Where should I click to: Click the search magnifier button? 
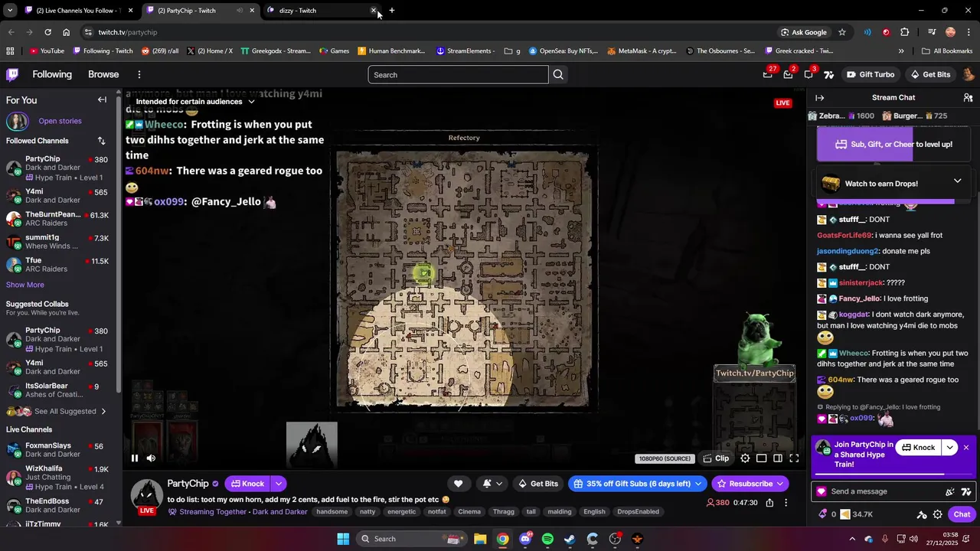point(558,74)
